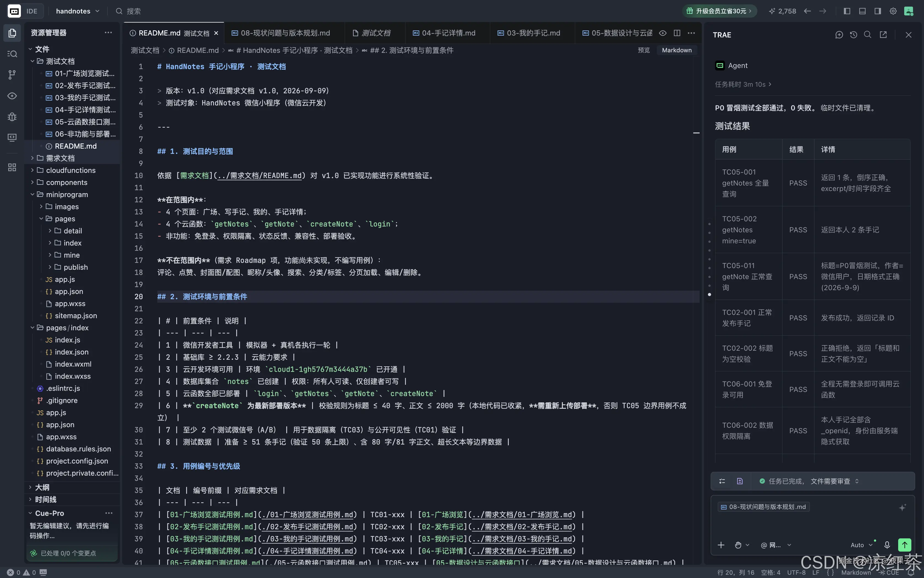Toggle IDE mode switch in title bar

click(x=25, y=11)
